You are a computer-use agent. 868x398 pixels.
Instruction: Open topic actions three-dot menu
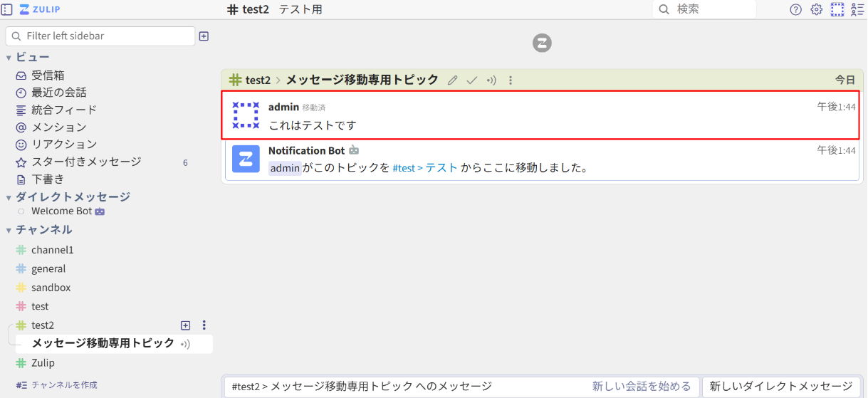pyautogui.click(x=511, y=80)
